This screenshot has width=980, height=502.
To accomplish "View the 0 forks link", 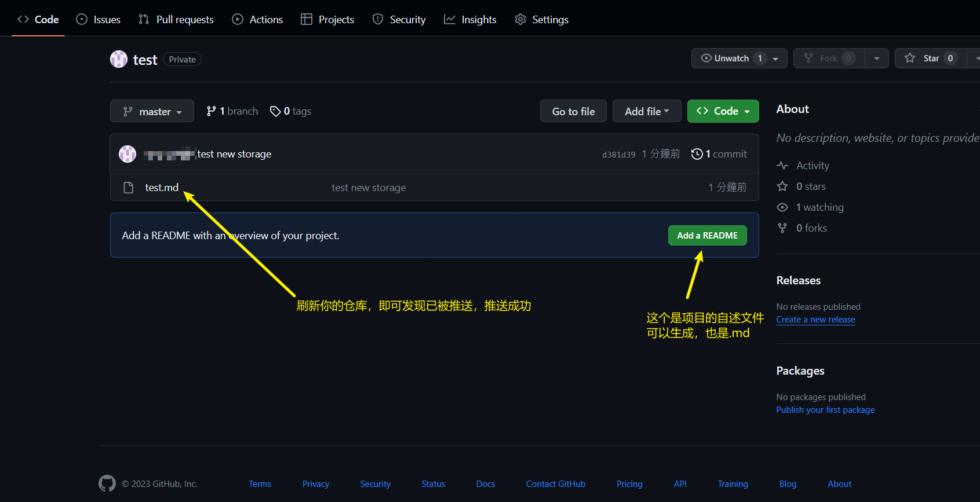I will (811, 228).
